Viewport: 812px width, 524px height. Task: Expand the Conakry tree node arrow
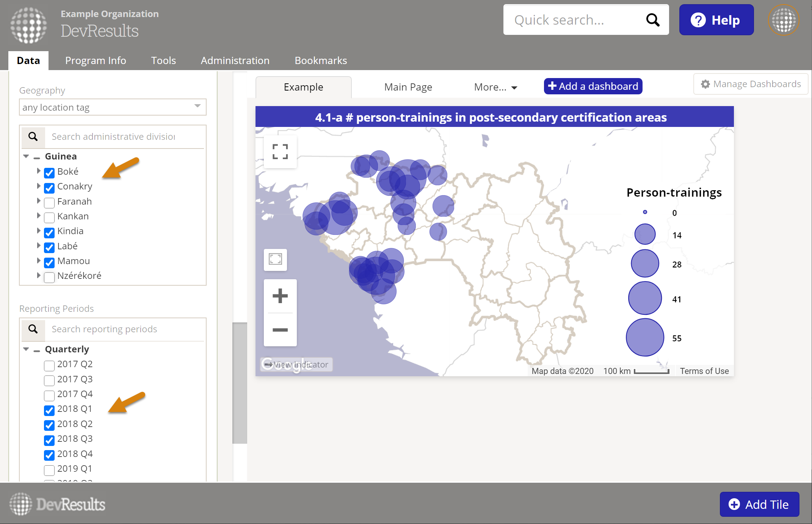38,186
